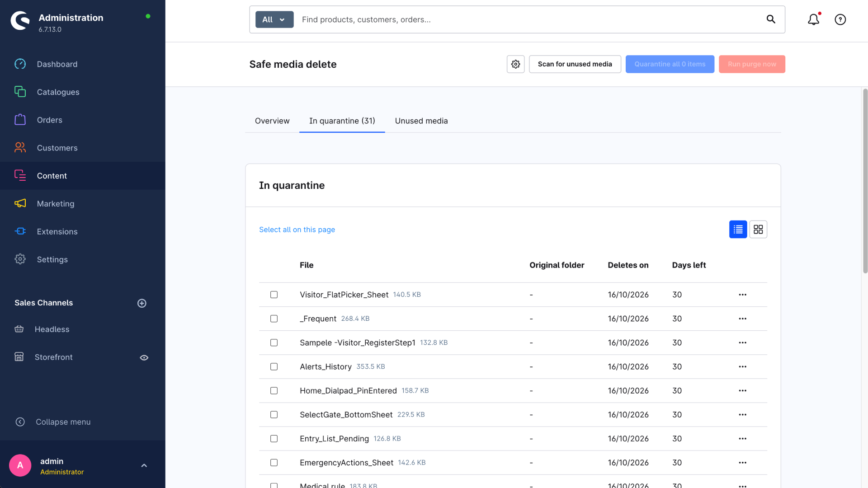Tick checkbox for SelectGate_BottomSheet
Screen dimensions: 868x488
274,414
